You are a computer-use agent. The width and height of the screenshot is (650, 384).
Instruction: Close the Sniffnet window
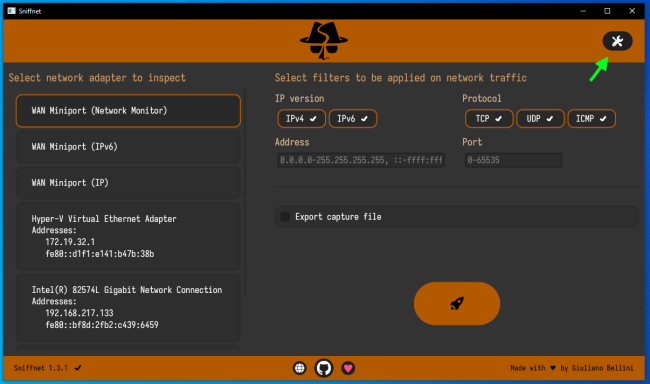coord(632,11)
